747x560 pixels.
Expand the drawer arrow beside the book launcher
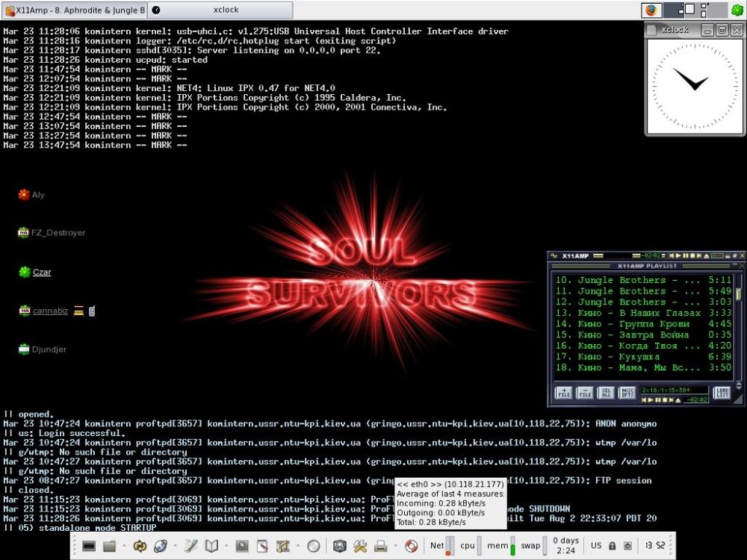point(226,546)
